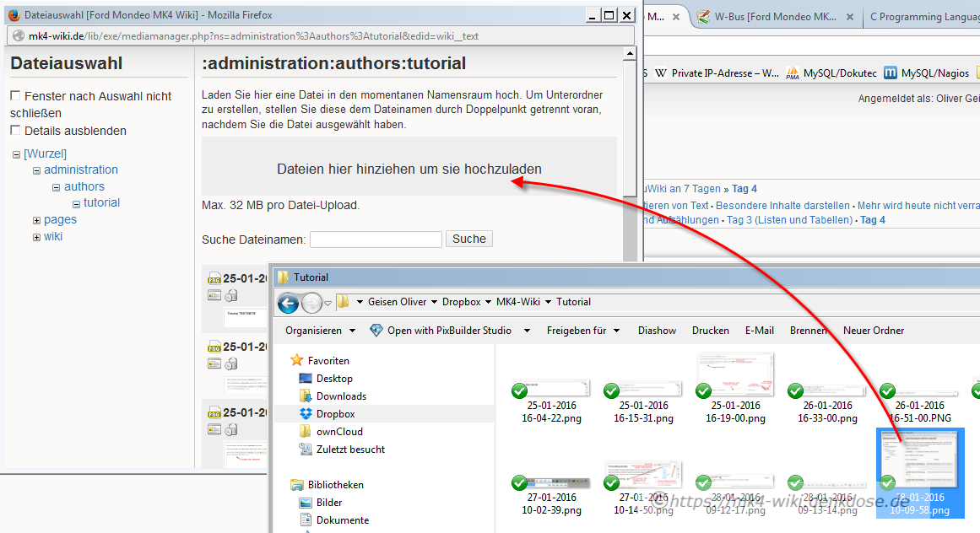The height and width of the screenshot is (533, 980).
Task: Check the 'Details ausblenden' checkbox
Action: 15,130
